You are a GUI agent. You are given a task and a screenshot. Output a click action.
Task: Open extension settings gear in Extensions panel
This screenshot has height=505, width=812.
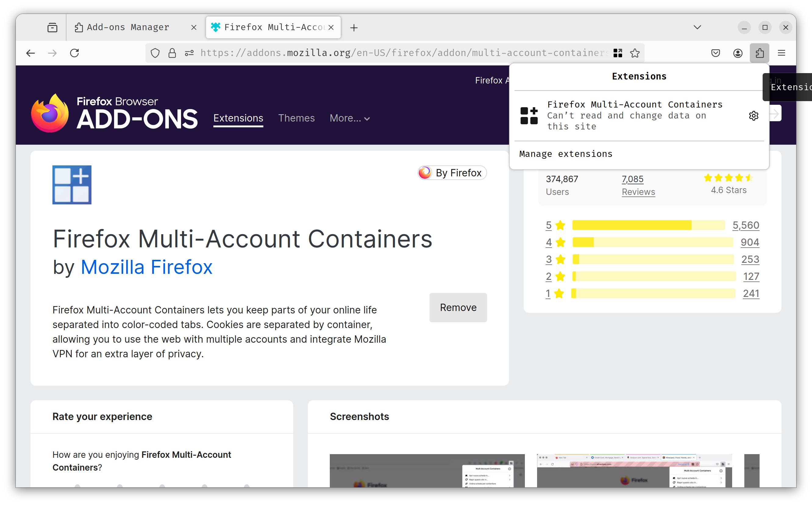[x=753, y=115]
